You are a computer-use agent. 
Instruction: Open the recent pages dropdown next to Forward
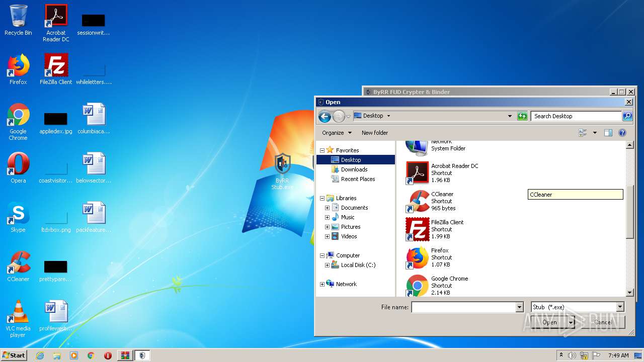[348, 116]
